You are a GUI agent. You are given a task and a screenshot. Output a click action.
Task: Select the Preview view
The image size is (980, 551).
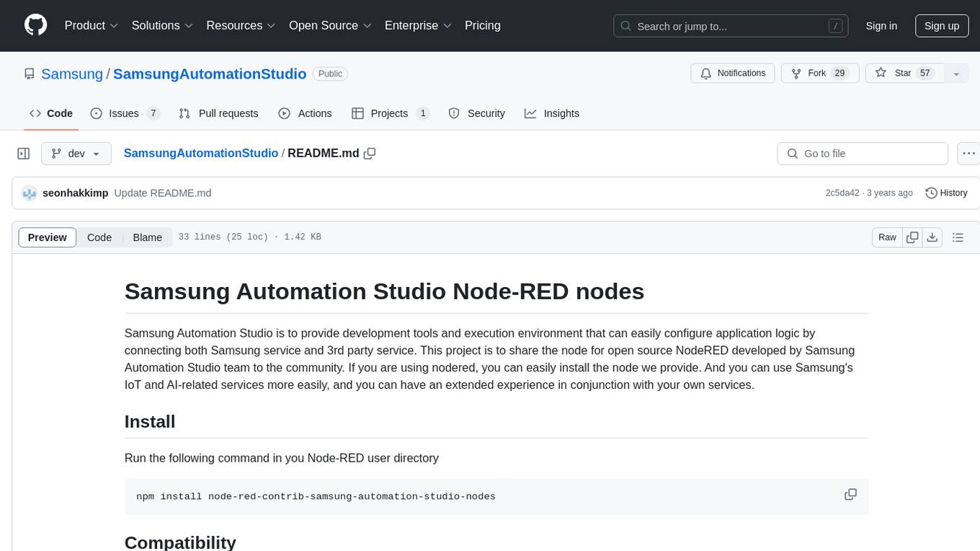tap(48, 237)
